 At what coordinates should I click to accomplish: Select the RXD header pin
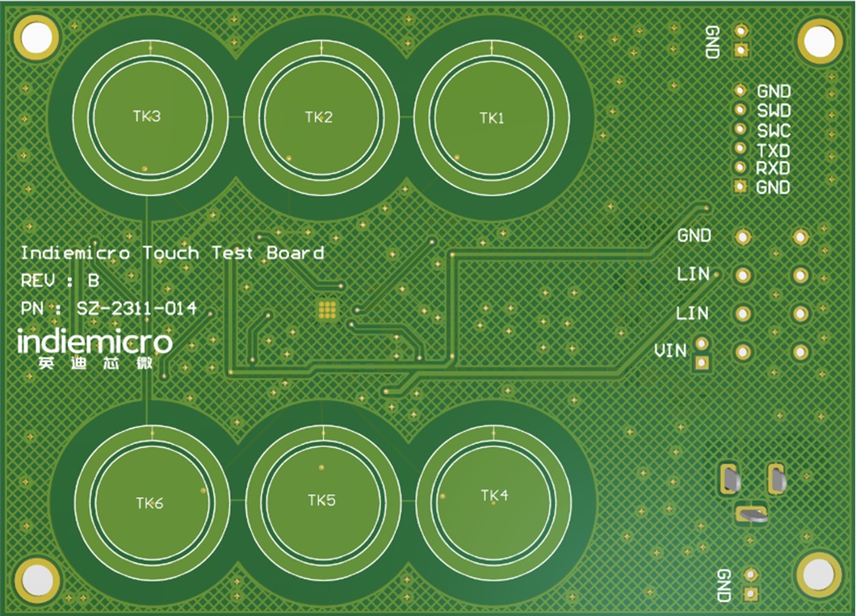741,167
